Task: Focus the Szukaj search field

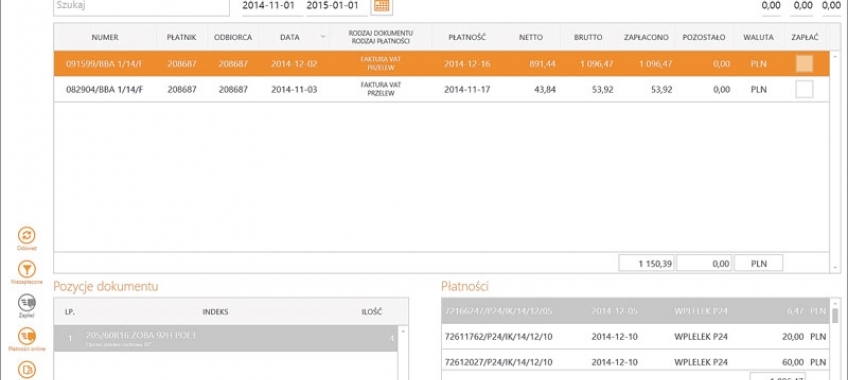Action: click(141, 7)
